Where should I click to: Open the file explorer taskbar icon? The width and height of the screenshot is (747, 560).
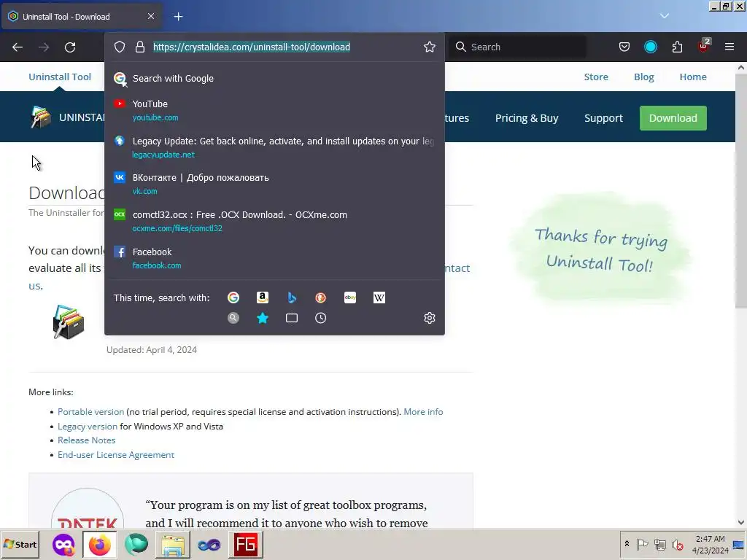(x=172, y=544)
